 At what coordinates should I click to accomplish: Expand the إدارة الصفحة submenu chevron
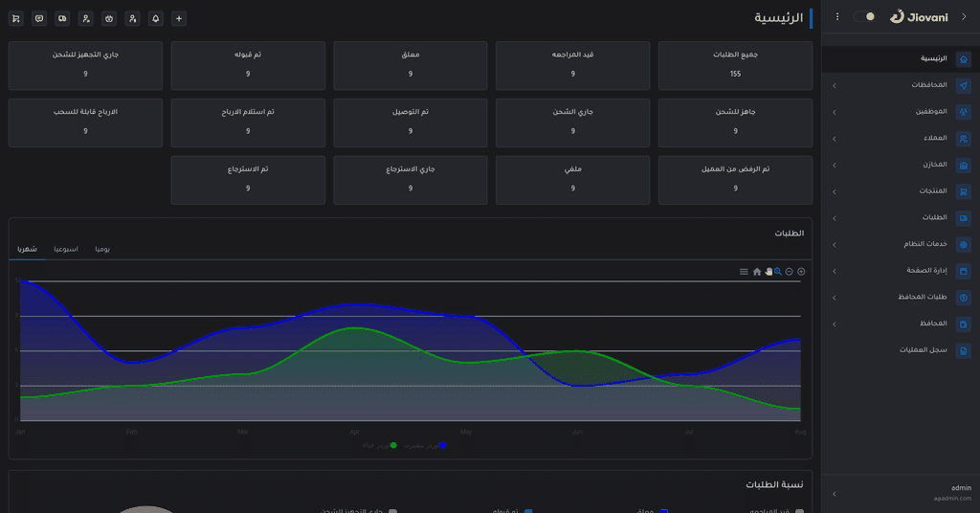coord(835,271)
